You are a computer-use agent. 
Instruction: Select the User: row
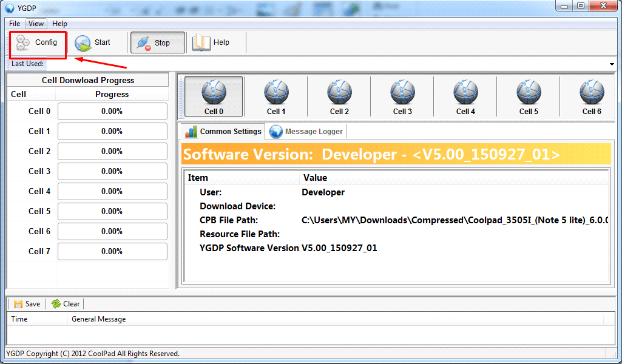(396, 192)
